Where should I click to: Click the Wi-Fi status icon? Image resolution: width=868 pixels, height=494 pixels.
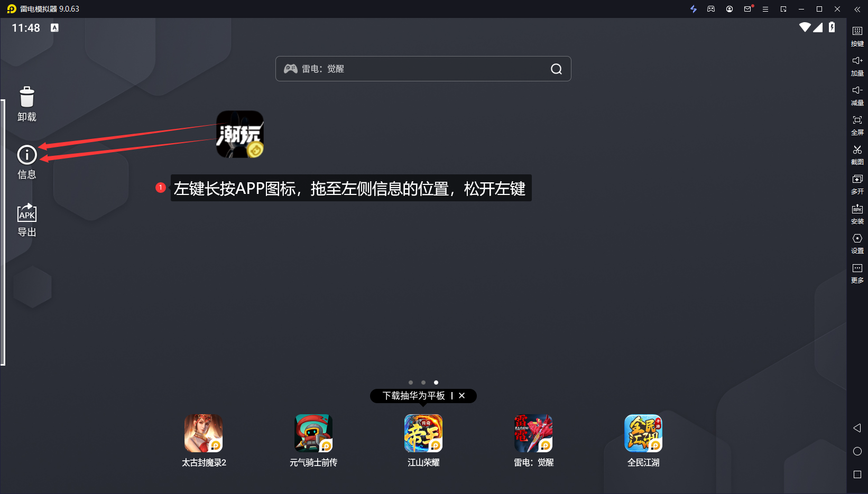pyautogui.click(x=805, y=27)
